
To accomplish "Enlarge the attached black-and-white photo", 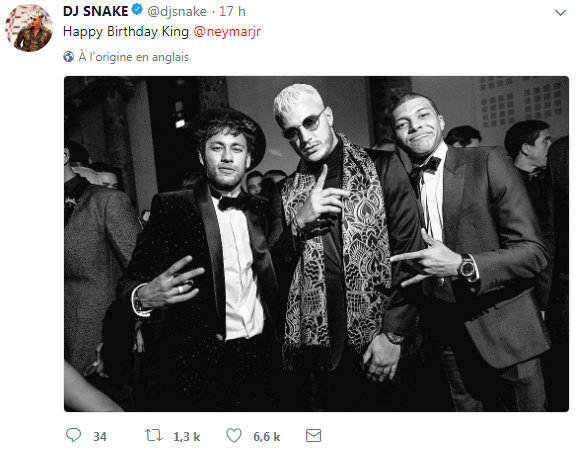I will (316, 244).
